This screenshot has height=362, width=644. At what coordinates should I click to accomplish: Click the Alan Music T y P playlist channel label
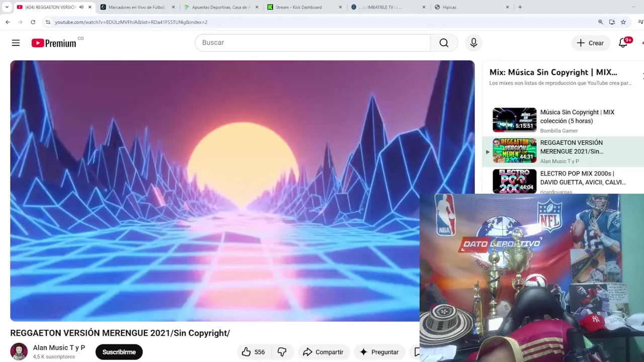coord(559,161)
